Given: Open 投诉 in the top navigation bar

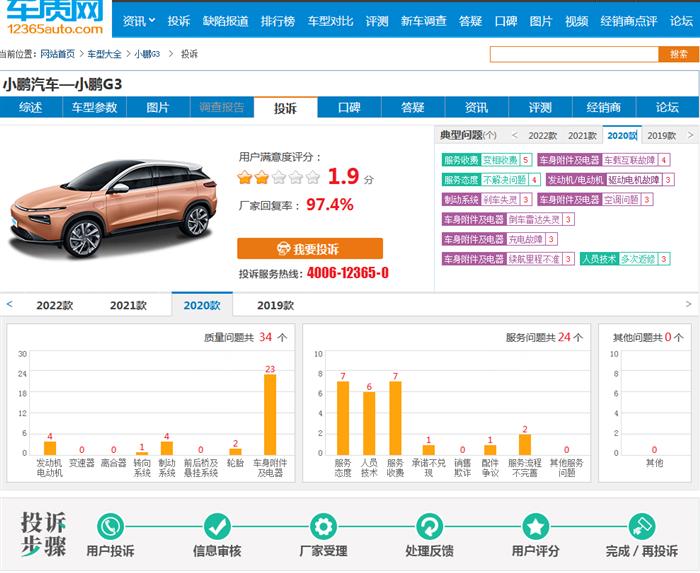Looking at the screenshot, I should [x=179, y=21].
